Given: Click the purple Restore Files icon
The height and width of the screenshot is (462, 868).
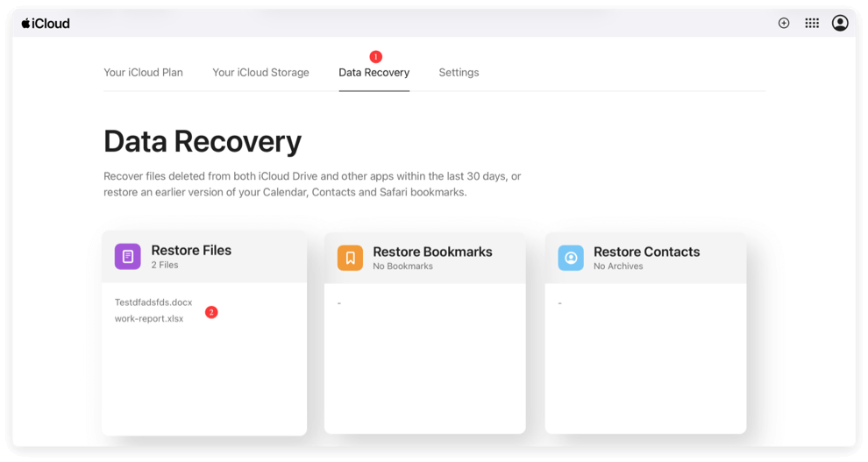Looking at the screenshot, I should click(128, 256).
